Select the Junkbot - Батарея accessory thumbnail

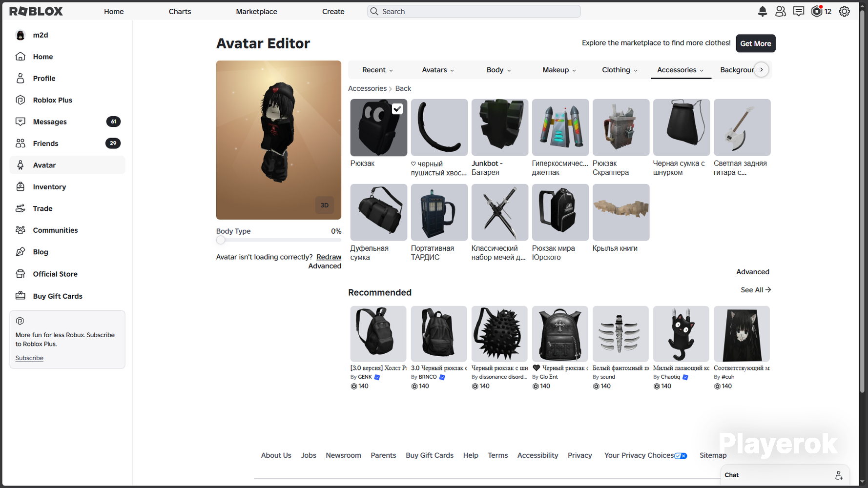(x=500, y=127)
